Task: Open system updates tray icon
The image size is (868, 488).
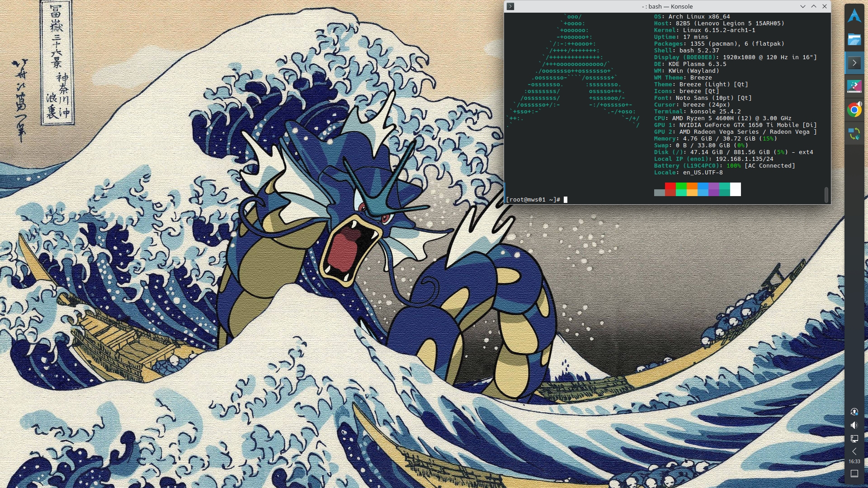Action: (854, 412)
